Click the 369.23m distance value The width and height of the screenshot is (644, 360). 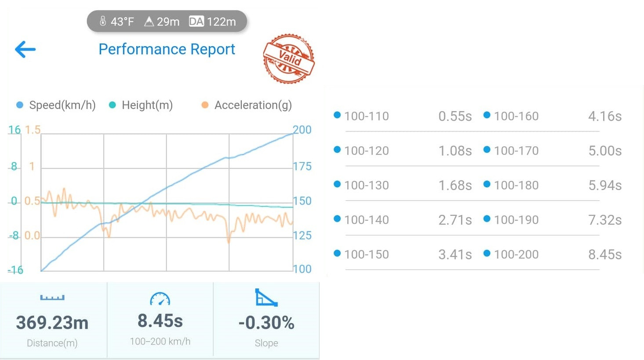pos(52,323)
